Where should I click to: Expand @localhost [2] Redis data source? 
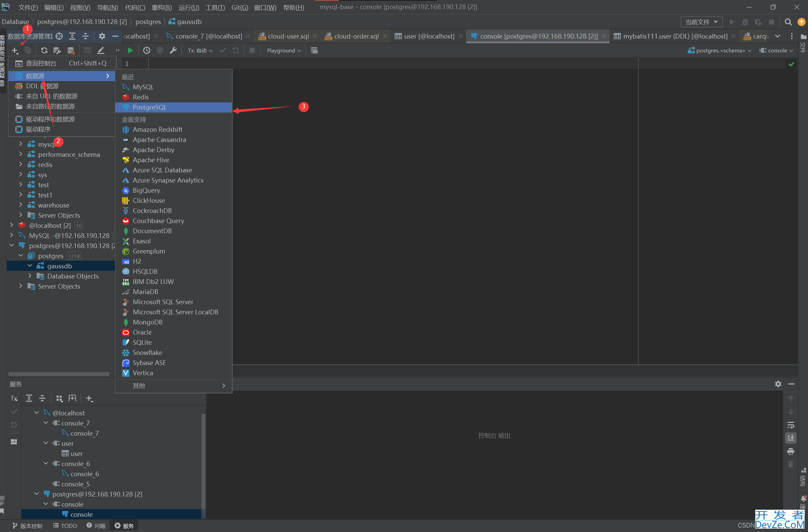(x=11, y=225)
